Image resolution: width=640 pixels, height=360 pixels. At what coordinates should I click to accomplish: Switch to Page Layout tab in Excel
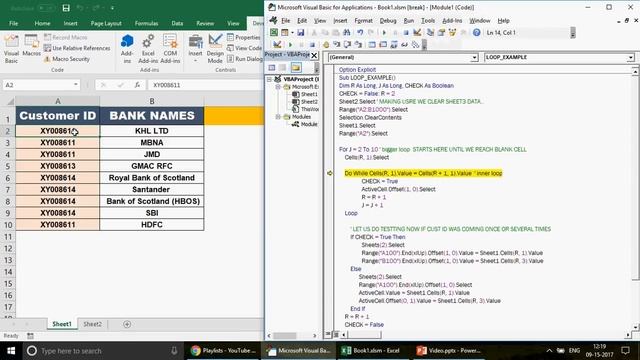pos(106,23)
